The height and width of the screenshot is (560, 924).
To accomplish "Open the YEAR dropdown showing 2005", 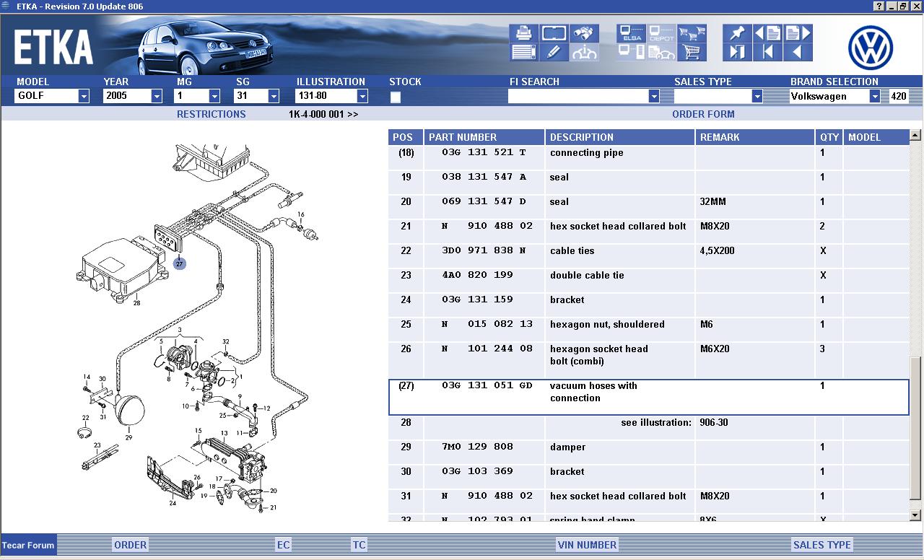I will coord(133,96).
